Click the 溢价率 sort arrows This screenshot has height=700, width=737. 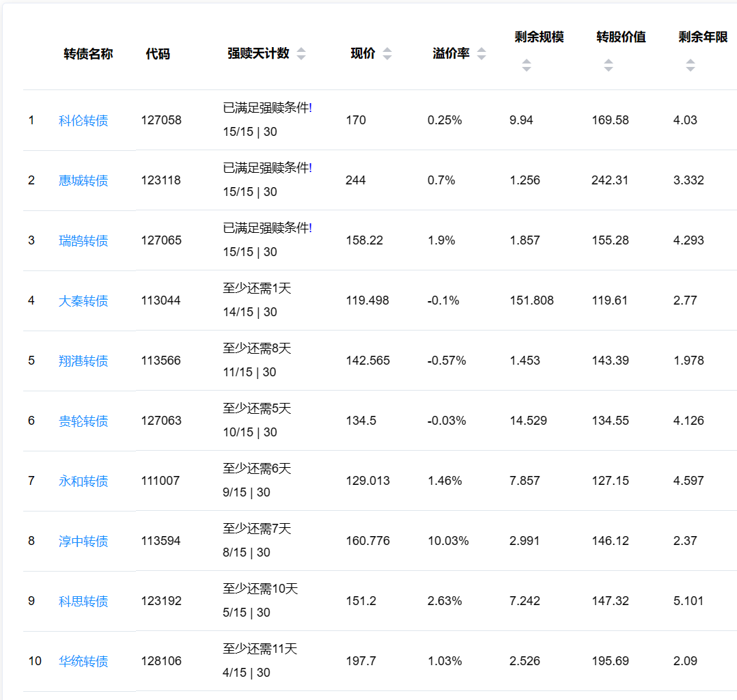pyautogui.click(x=482, y=54)
